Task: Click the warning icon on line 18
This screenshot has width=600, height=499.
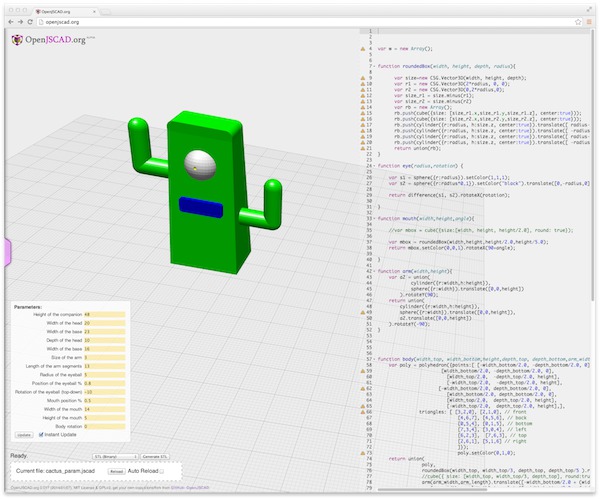Action: point(363,131)
